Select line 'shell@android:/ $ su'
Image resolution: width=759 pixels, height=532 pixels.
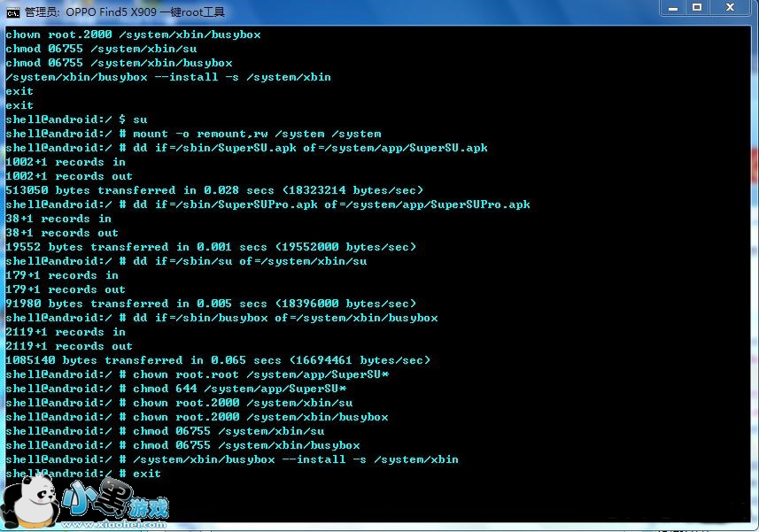[76, 120]
